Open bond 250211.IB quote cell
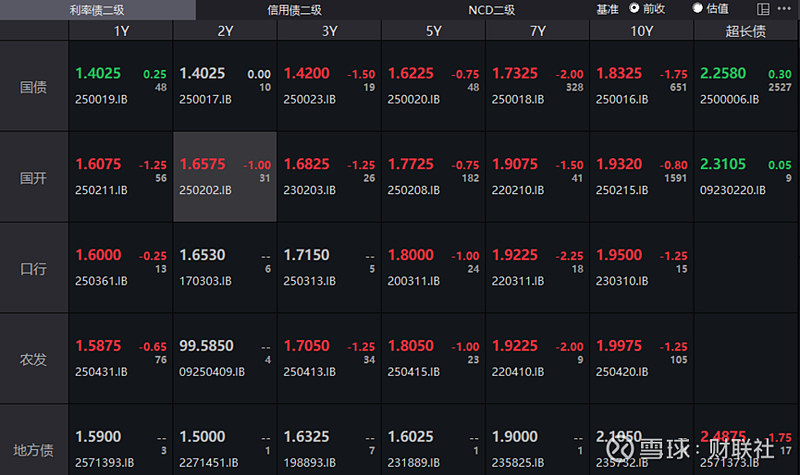The image size is (800, 475). pyautogui.click(x=121, y=177)
